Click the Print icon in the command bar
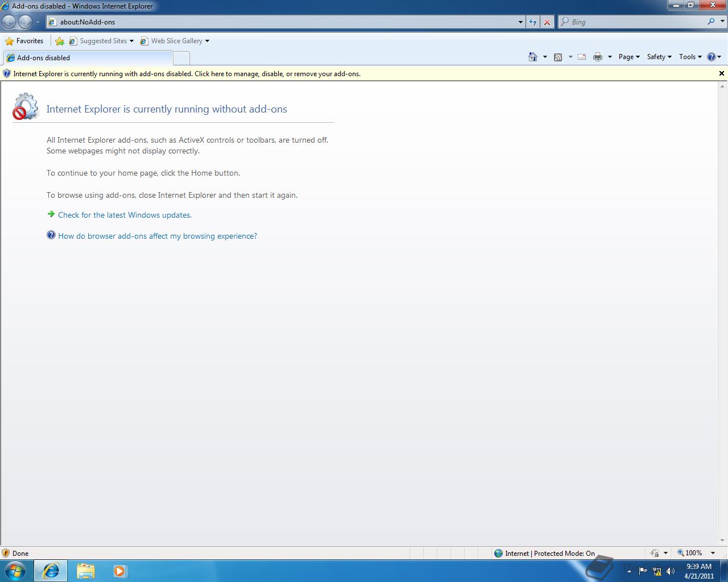 click(x=598, y=57)
